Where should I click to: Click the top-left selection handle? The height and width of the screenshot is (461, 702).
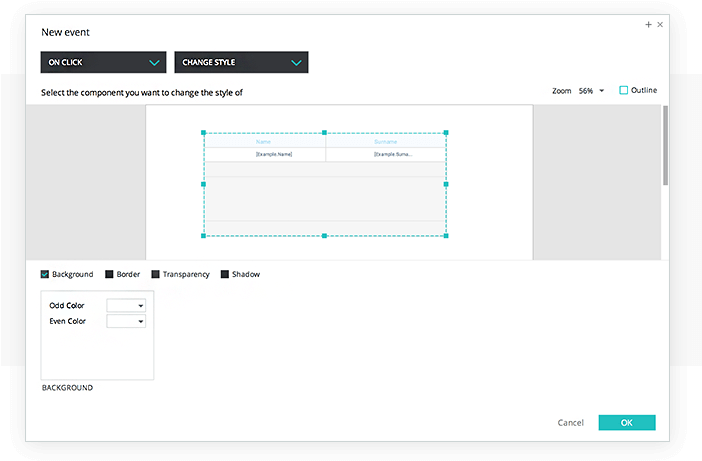tap(204, 132)
